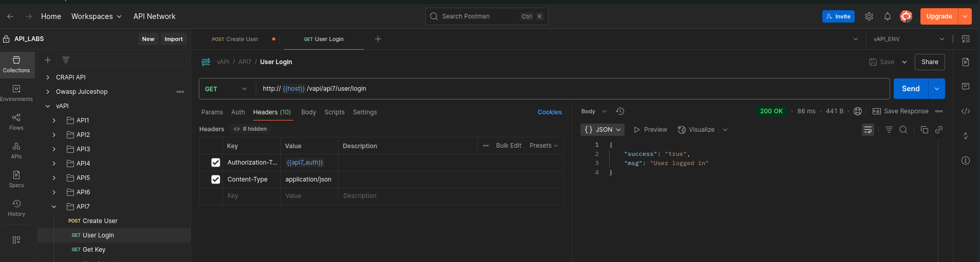The height and width of the screenshot is (262, 980).
Task: Open a new request tab with plus
Action: point(378,39)
